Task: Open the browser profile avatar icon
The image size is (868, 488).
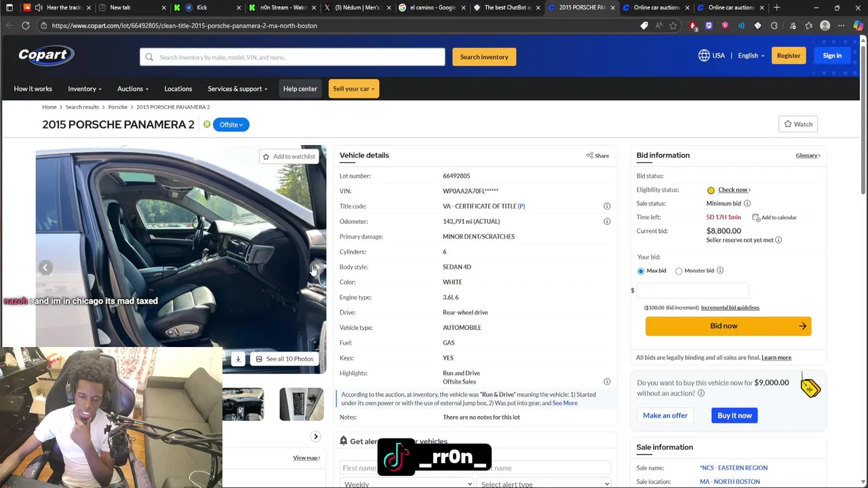Action: point(825,26)
